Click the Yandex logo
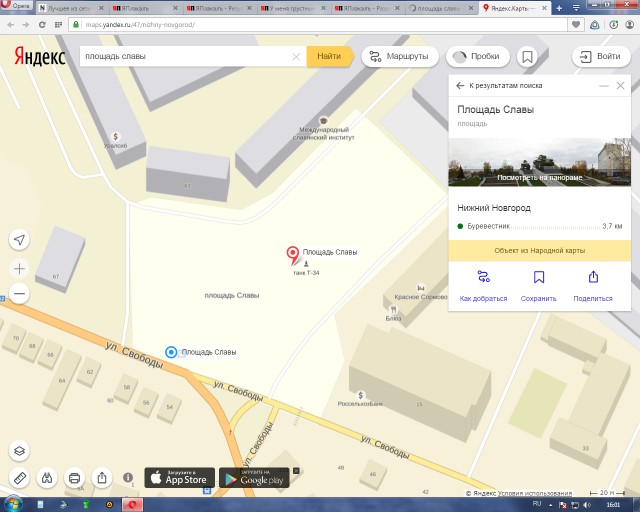Image resolution: width=640 pixels, height=512 pixels. [x=40, y=56]
